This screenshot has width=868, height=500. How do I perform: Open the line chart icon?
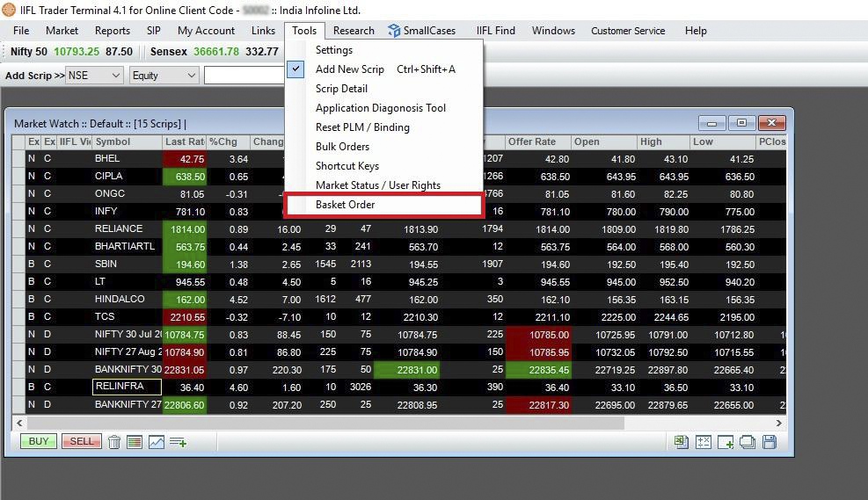(x=157, y=442)
